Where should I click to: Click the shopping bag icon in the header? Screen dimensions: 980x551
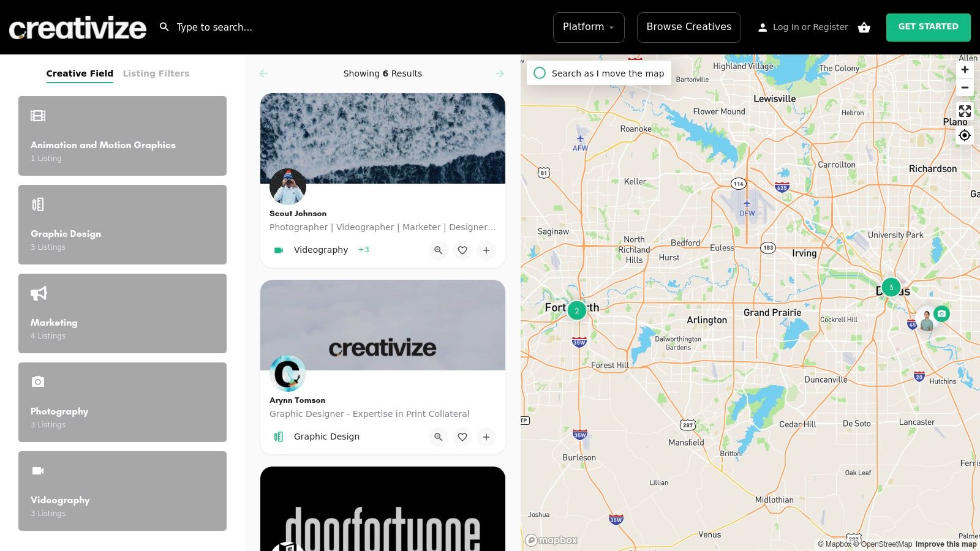864,27
